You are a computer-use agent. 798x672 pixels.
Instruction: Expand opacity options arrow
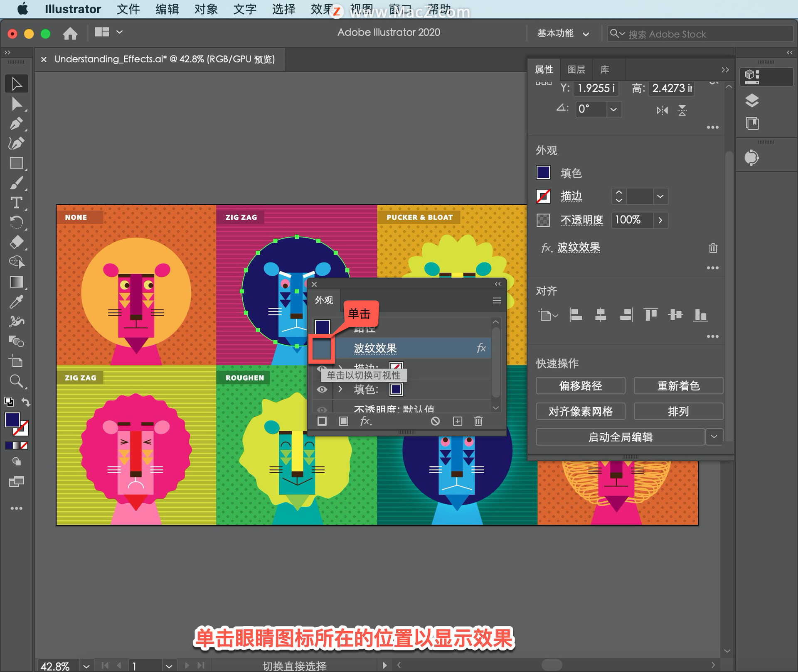[660, 220]
